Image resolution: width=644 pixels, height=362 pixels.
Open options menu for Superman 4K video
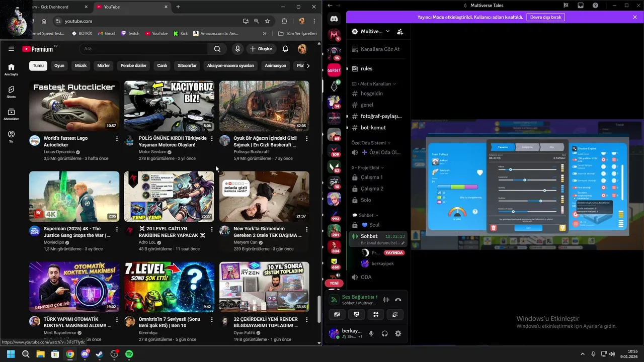click(117, 229)
